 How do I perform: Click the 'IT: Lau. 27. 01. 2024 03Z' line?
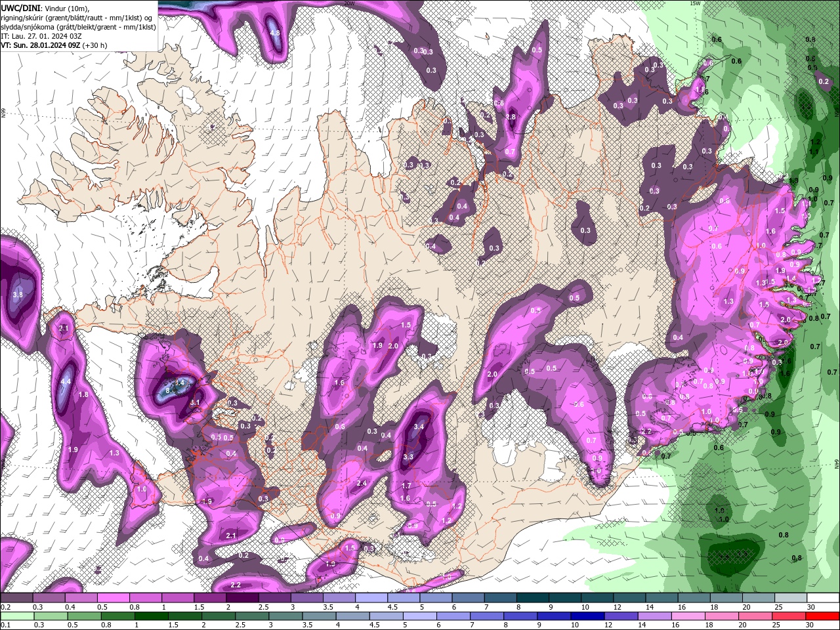point(40,36)
